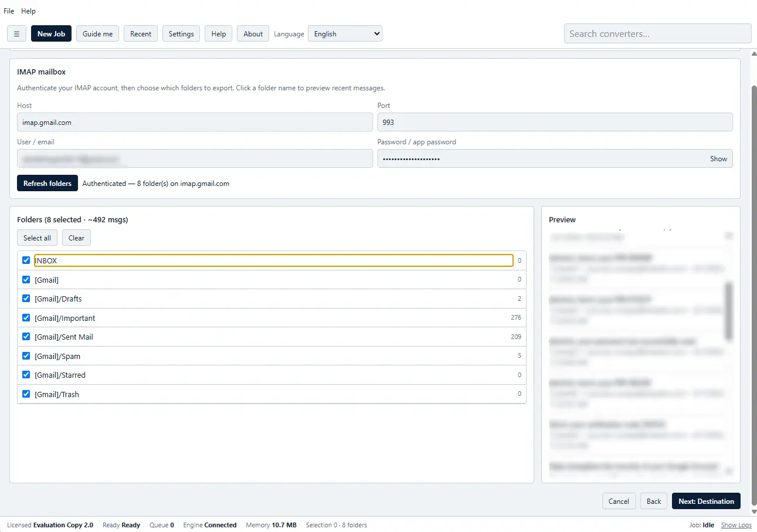Open the About dialog
The width and height of the screenshot is (757, 532).
click(253, 33)
